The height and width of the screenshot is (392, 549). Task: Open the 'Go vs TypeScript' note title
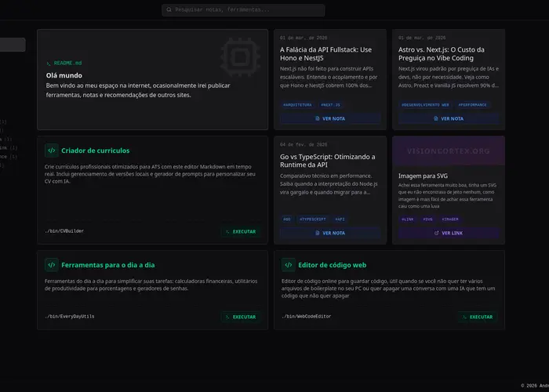[x=327, y=161]
